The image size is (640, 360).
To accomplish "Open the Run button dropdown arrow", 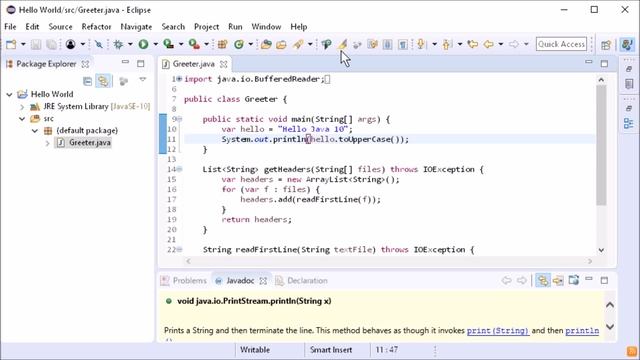I will (155, 44).
